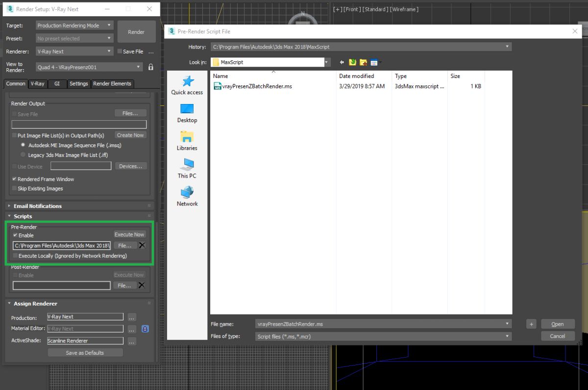Collapse the Scripts rollout
This screenshot has width=588, height=390.
[23, 216]
